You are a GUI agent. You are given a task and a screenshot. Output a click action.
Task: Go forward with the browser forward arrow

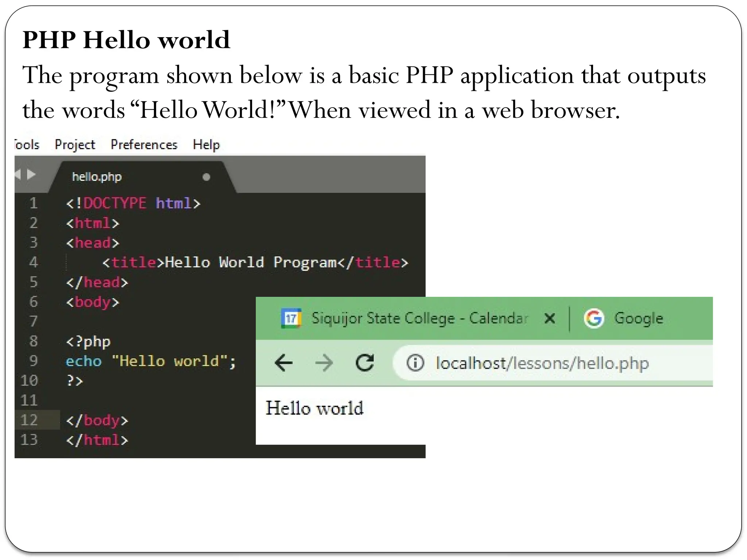[324, 363]
